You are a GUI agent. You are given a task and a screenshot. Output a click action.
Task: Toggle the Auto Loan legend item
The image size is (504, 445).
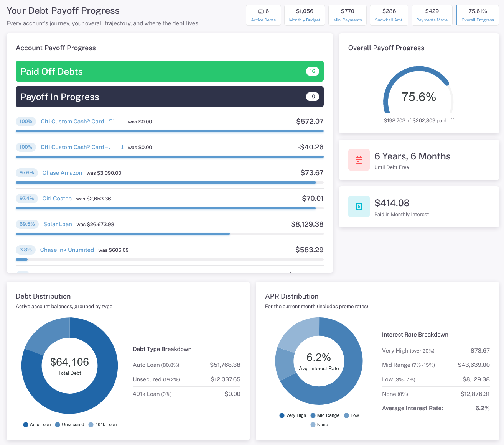click(37, 425)
